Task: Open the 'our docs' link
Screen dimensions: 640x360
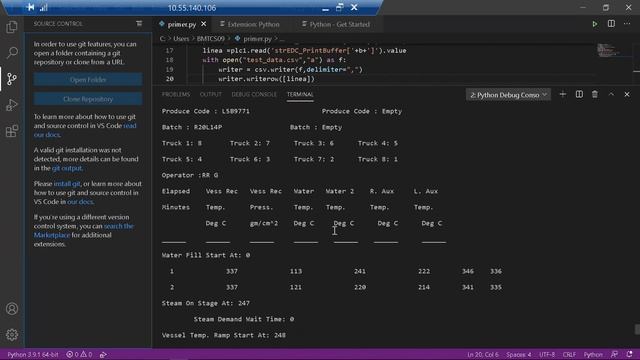Action: (x=80, y=202)
